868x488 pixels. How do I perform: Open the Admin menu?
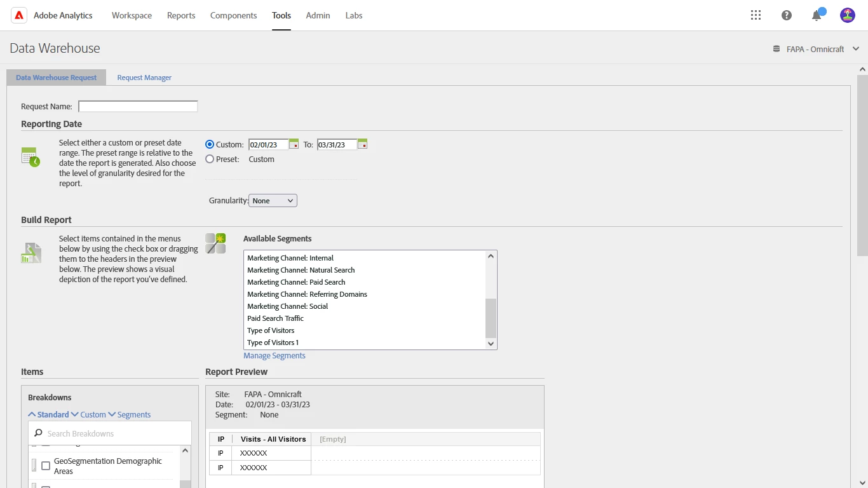tap(318, 15)
